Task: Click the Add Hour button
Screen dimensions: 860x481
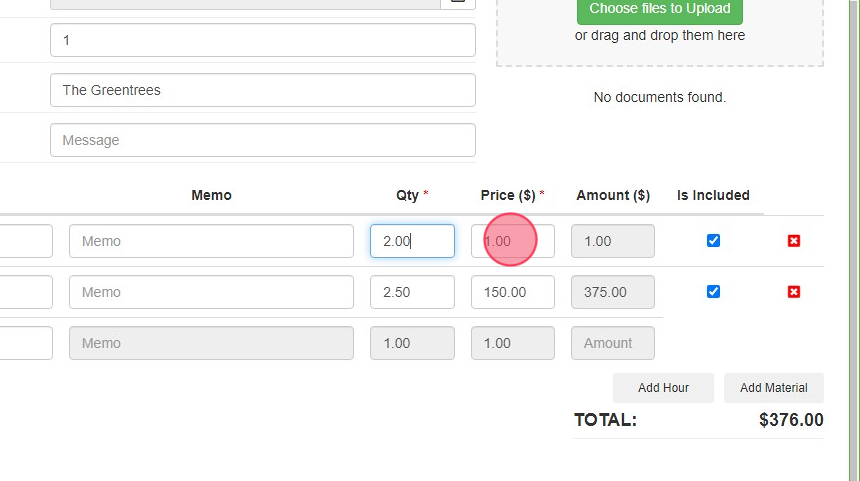Action: [x=663, y=388]
